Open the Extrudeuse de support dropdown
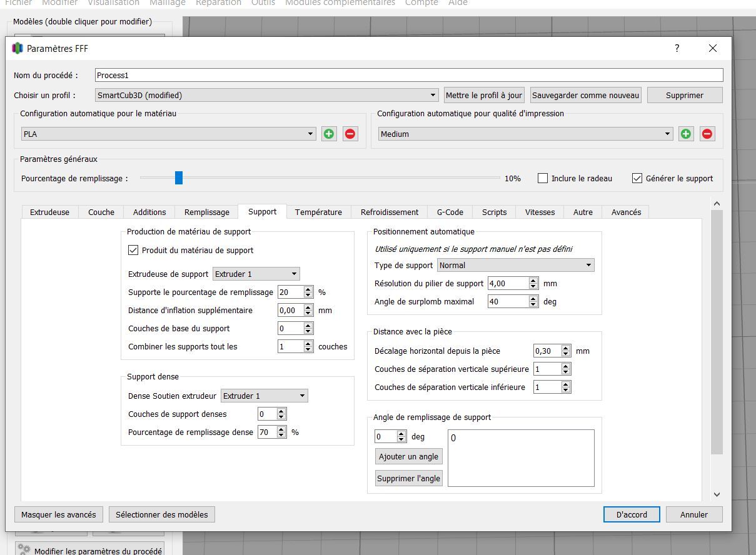This screenshot has height=555, width=756. (x=256, y=274)
